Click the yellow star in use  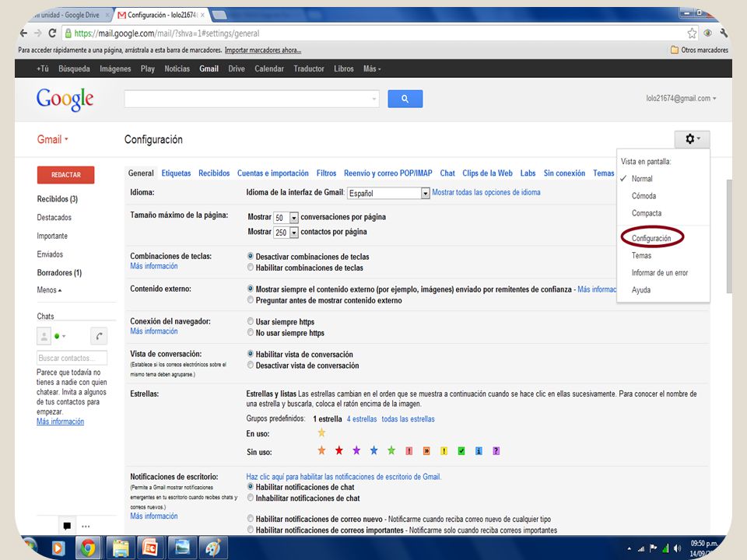pyautogui.click(x=321, y=432)
